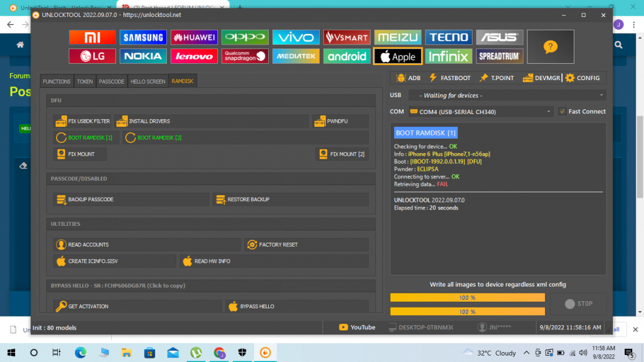Click the lower 100% progress bar
644x362 pixels.
tap(467, 312)
